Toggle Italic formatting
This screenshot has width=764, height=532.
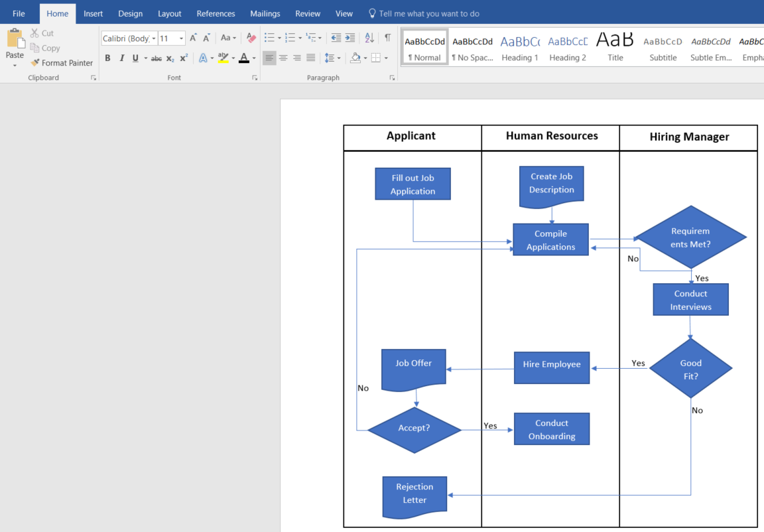click(x=122, y=58)
